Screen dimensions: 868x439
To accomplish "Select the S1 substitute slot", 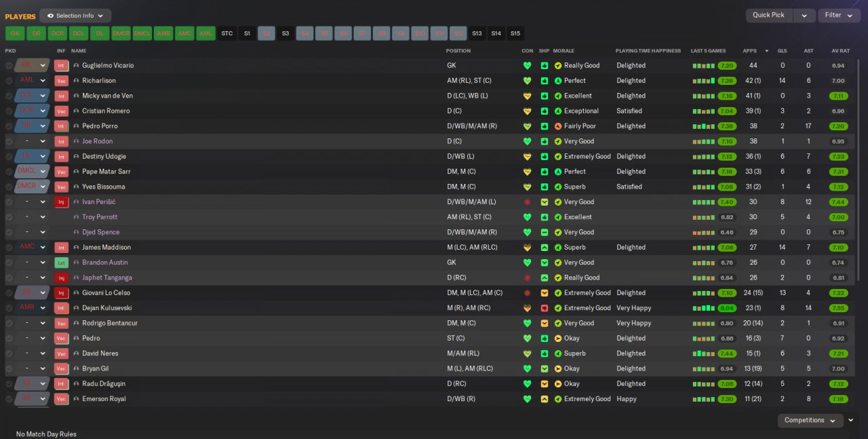I will coord(247,33).
